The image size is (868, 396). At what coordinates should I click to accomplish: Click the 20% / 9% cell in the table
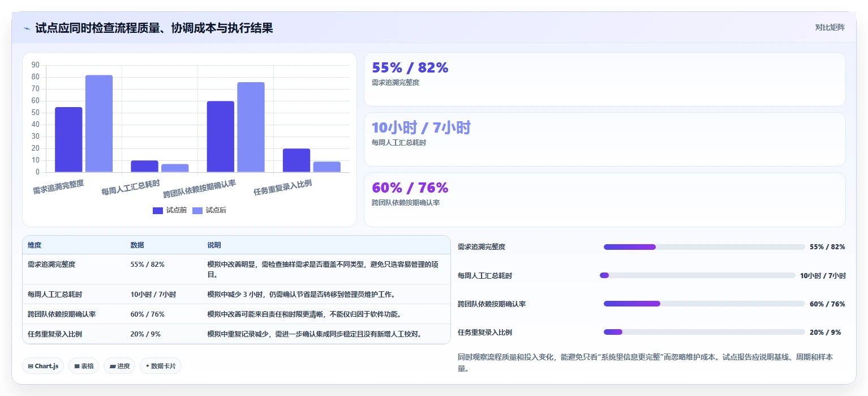click(x=145, y=334)
